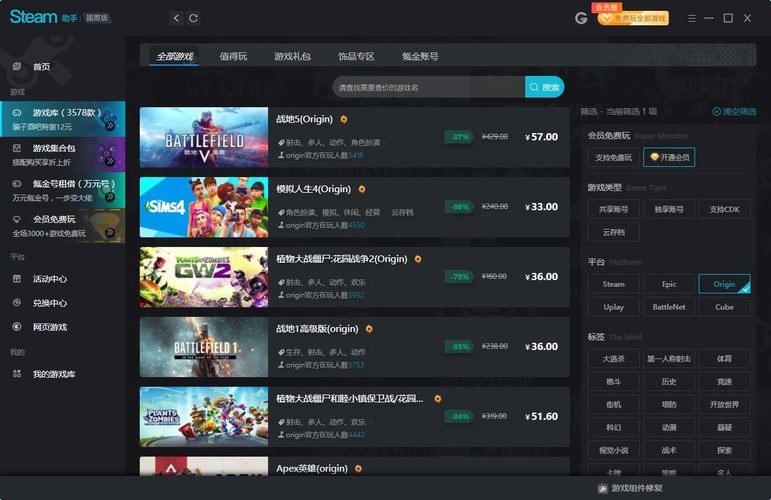The width and height of the screenshot is (771, 500).
Task: Click the 网页游戏 icon in sidebar
Action: coord(17,326)
